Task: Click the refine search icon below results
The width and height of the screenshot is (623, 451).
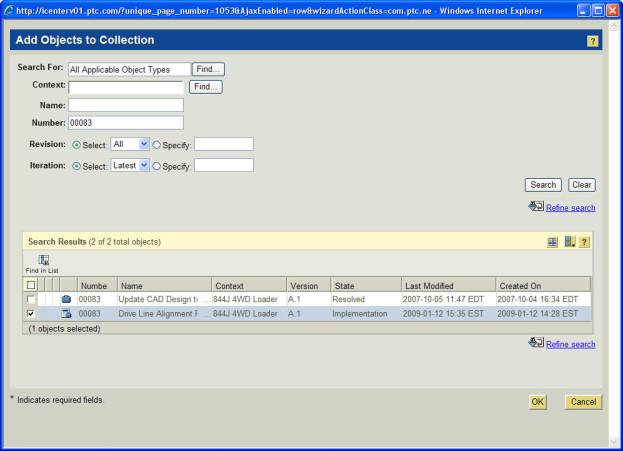Action: [x=536, y=343]
